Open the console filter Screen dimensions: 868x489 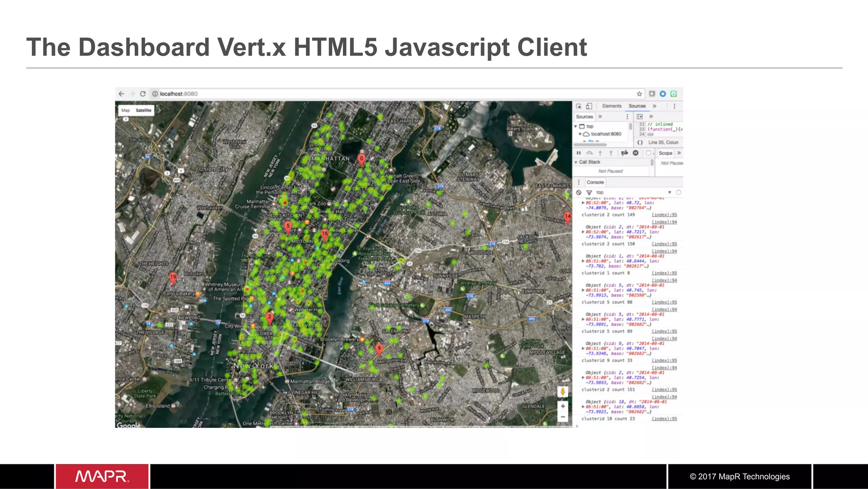[x=589, y=193]
